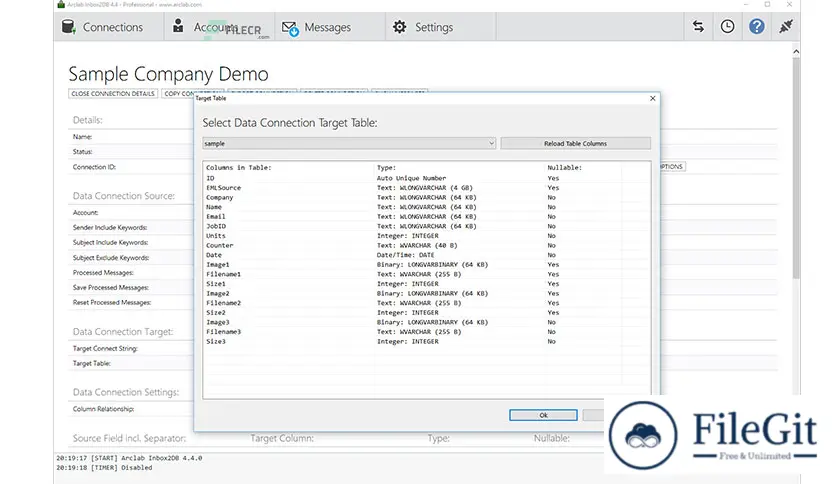Click the ID column row

[427, 178]
